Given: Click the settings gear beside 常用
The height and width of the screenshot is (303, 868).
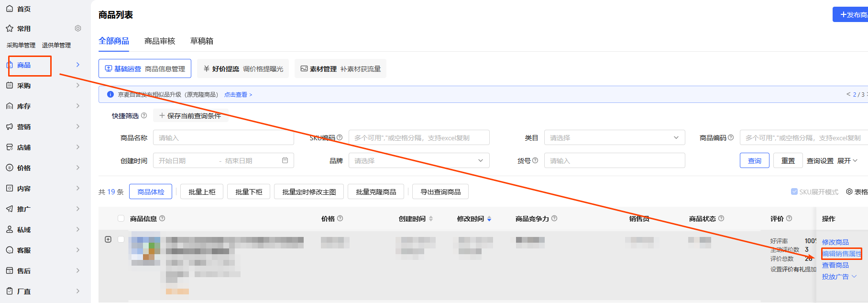Looking at the screenshot, I should point(78,29).
